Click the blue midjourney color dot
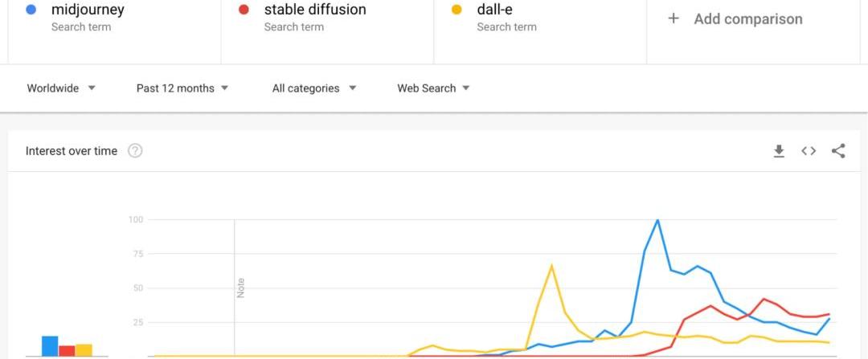This screenshot has width=868, height=359. [31, 10]
